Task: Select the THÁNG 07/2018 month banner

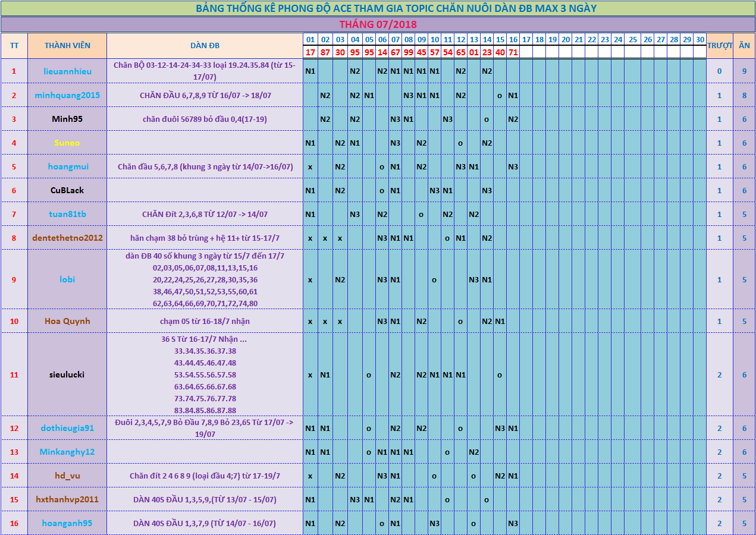Action: tap(378, 24)
